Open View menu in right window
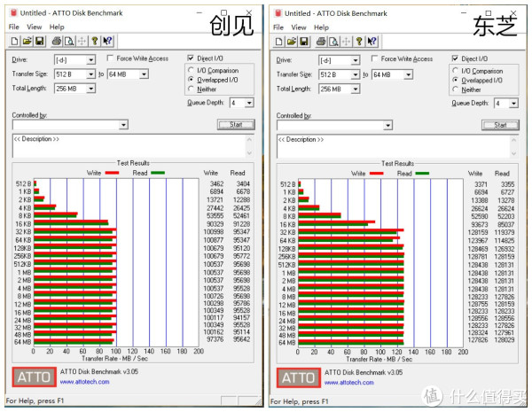The height and width of the screenshot is (412, 532). click(x=299, y=27)
